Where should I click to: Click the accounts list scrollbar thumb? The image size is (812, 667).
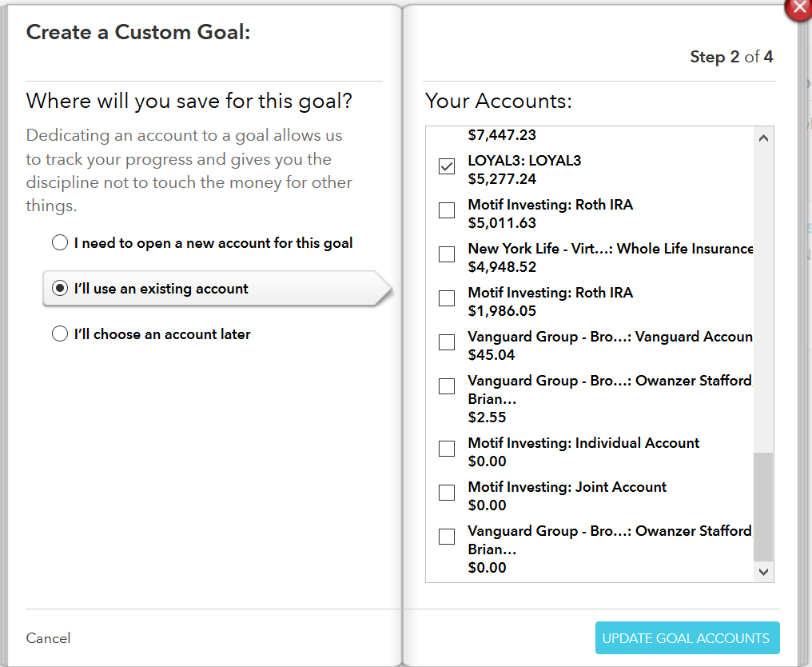763,506
